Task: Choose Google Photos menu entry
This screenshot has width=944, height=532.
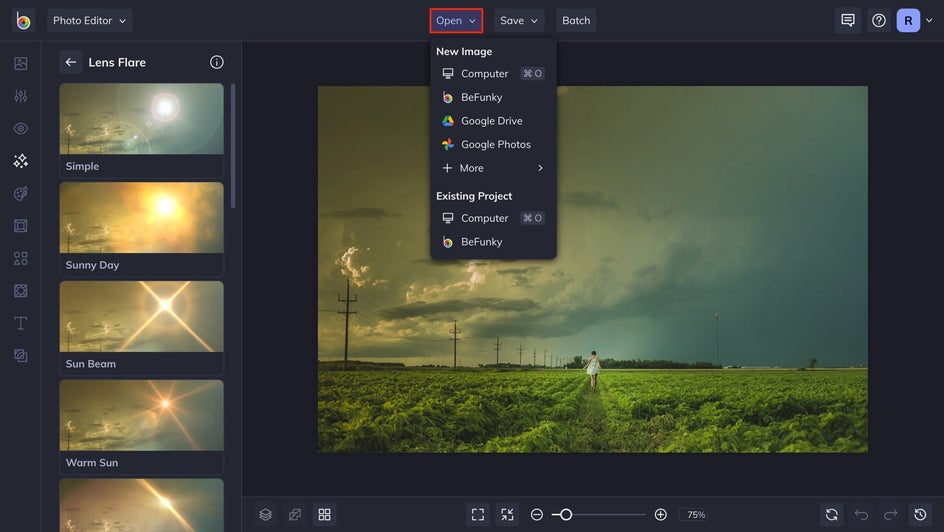Action: [x=493, y=144]
